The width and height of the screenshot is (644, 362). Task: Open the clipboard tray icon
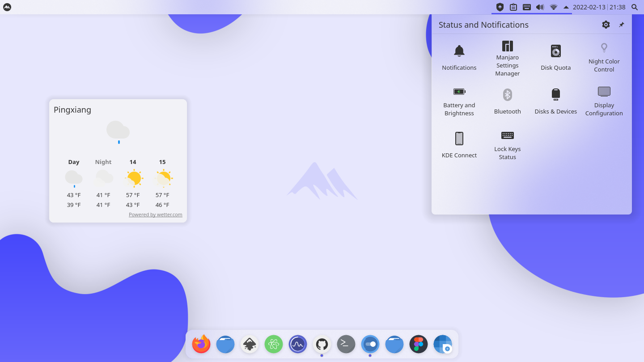coord(513,7)
